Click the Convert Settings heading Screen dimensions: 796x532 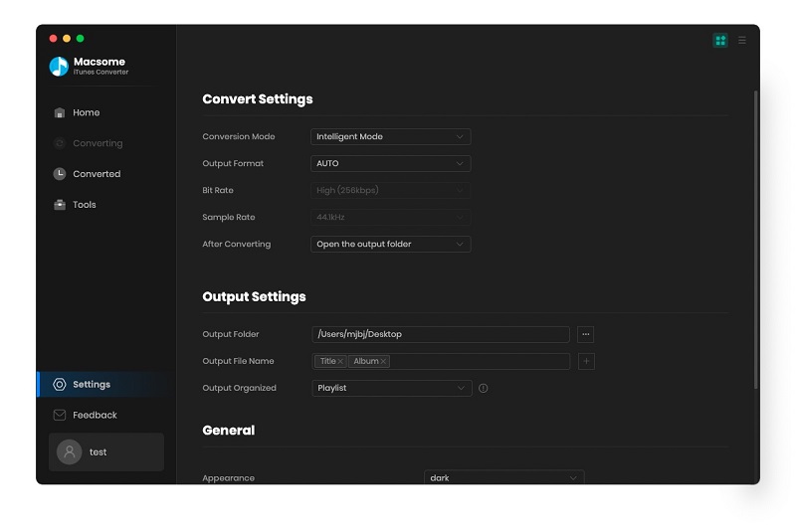click(x=258, y=99)
